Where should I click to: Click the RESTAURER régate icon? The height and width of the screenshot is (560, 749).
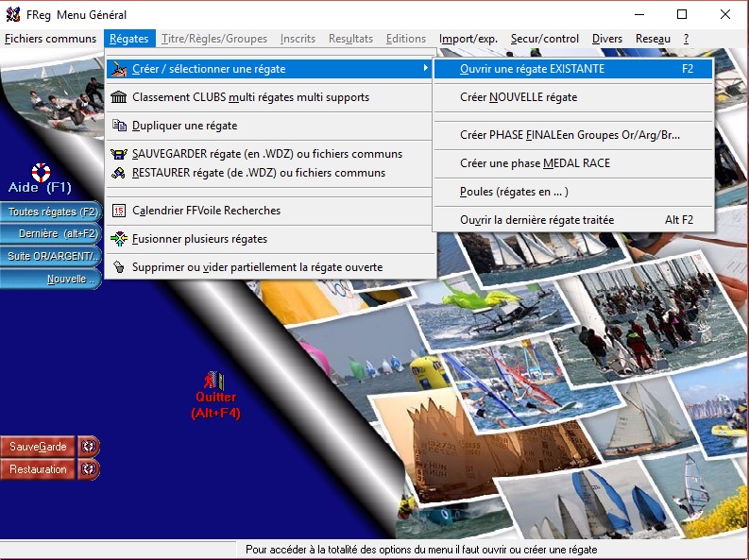click(x=118, y=173)
